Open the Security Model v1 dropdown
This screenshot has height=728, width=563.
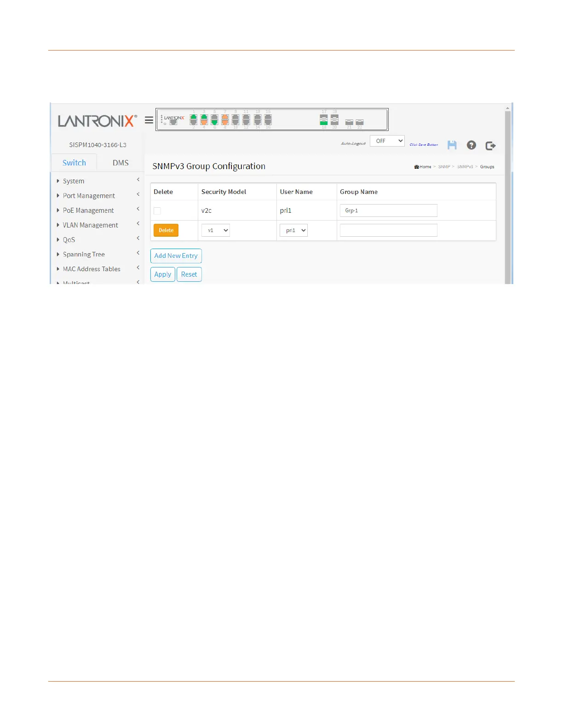[x=216, y=230]
